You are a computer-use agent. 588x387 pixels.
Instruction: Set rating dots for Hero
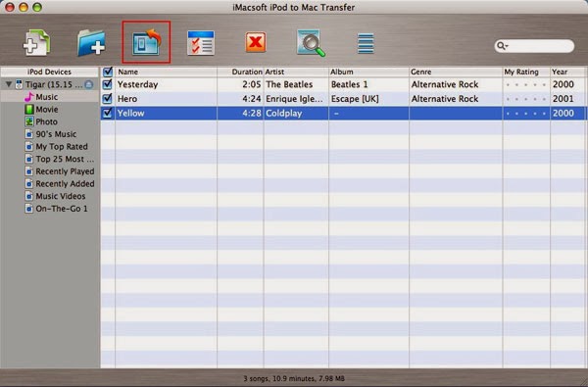coord(526,99)
